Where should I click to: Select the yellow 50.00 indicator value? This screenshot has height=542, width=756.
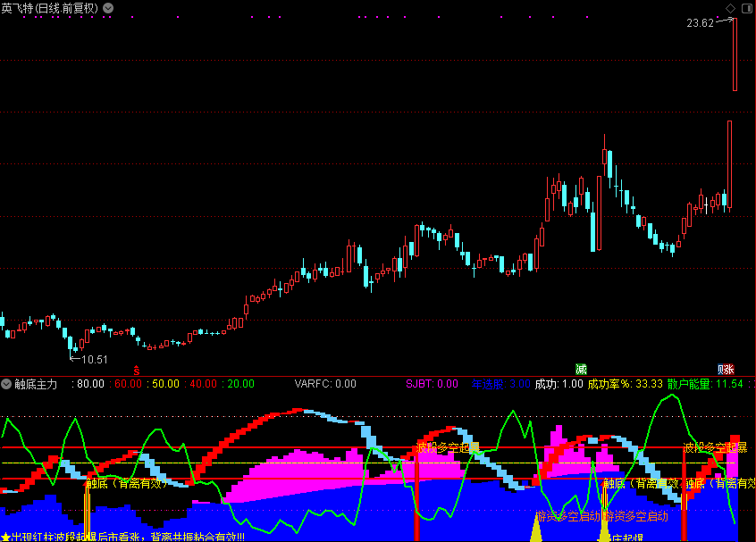coord(166,384)
